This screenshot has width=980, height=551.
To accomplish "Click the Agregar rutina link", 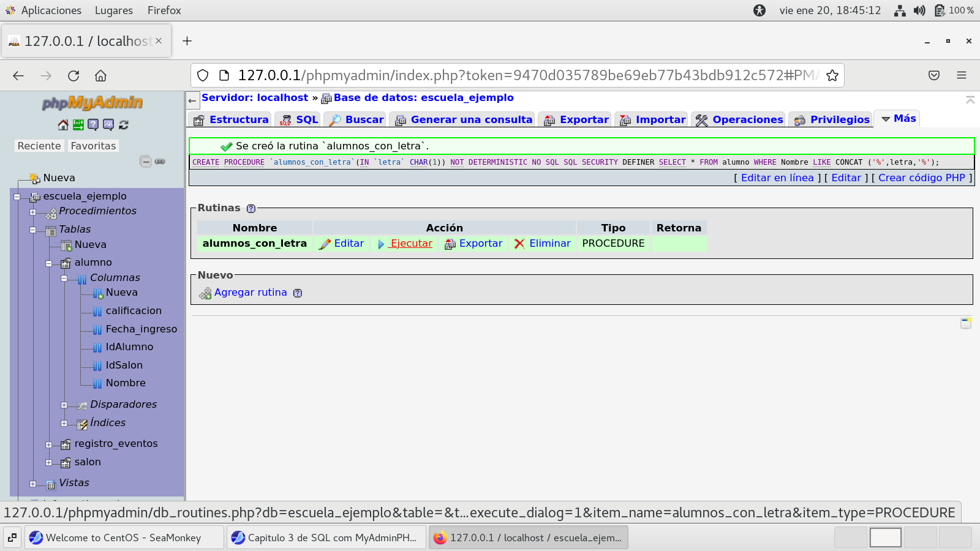I will pos(250,293).
